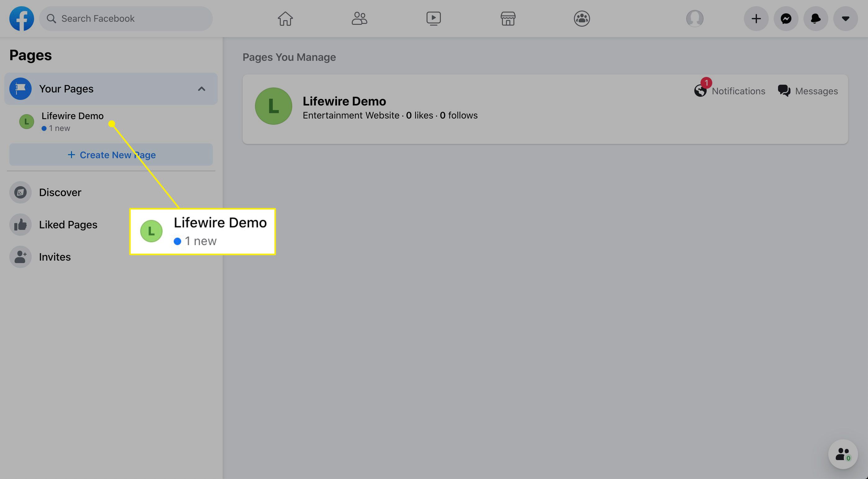The width and height of the screenshot is (868, 479).
Task: Click Create New Page button
Action: pyautogui.click(x=111, y=155)
